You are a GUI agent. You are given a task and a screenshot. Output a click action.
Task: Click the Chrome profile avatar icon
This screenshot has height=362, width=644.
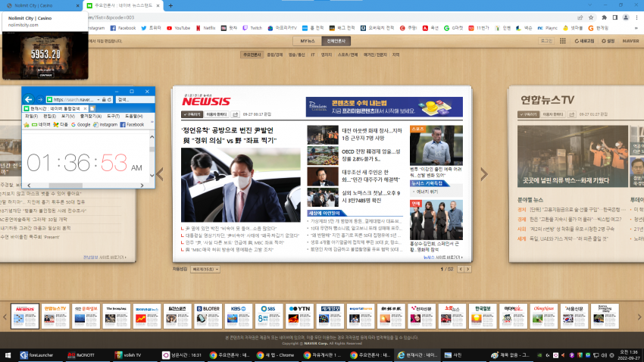coord(626,17)
